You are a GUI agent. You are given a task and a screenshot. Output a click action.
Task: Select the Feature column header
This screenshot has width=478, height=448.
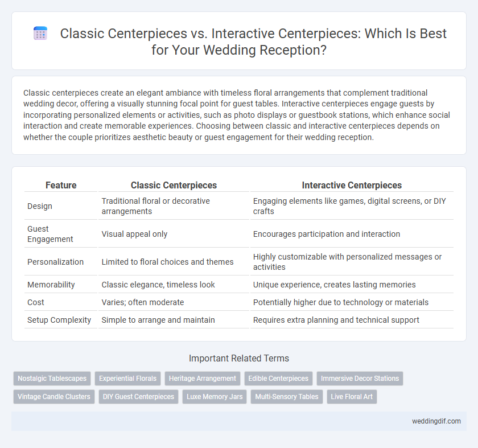point(61,185)
